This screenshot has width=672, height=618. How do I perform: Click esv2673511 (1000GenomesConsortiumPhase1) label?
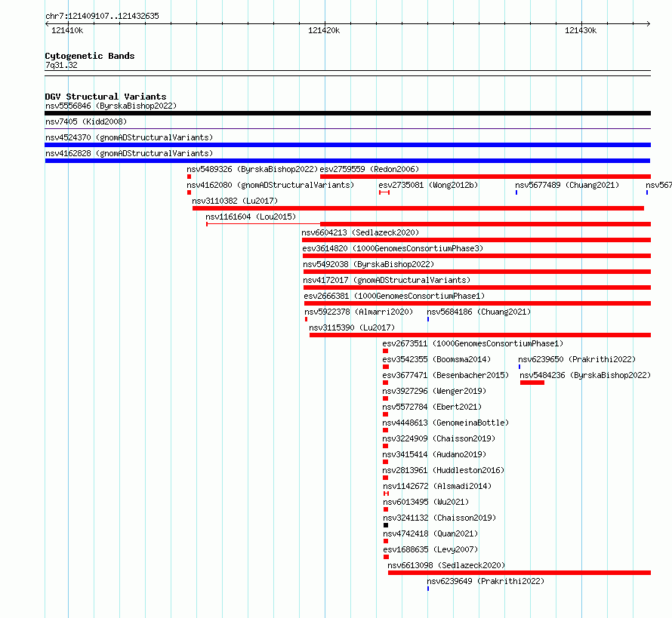(473, 343)
